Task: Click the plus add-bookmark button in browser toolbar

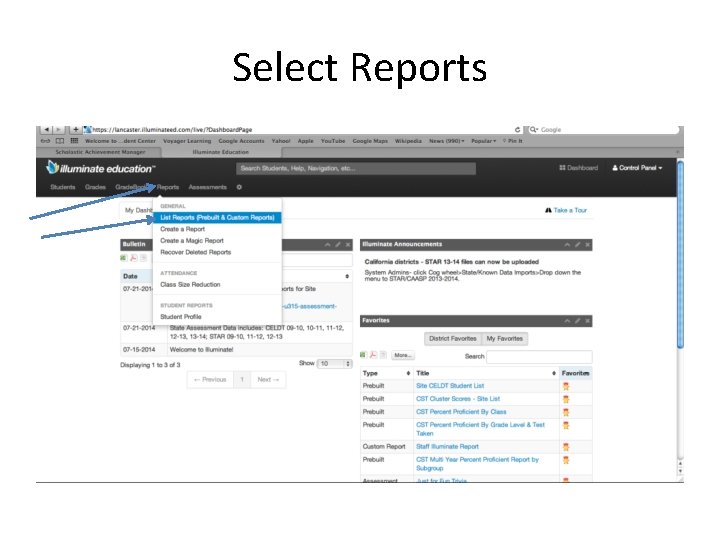Action: (x=76, y=129)
